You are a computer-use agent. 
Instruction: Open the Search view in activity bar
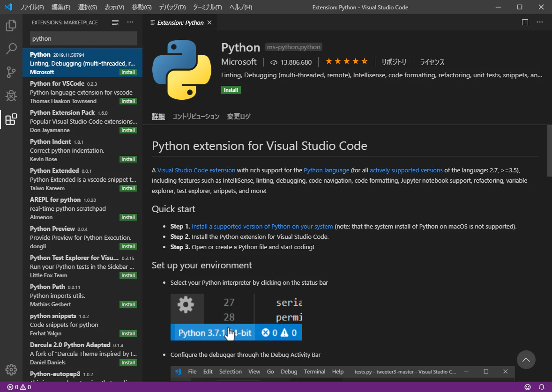click(11, 49)
